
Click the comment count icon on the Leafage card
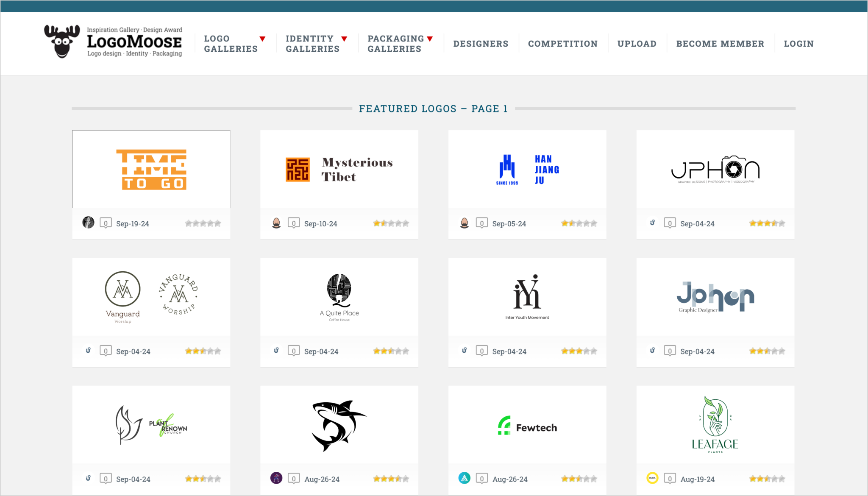(670, 478)
